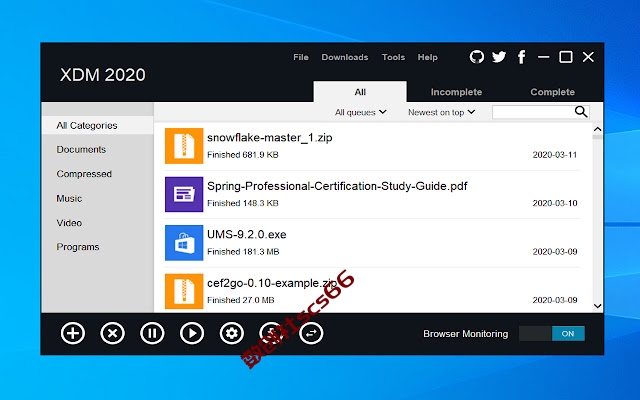Image resolution: width=640 pixels, height=400 pixels.
Task: Select the Music category
Action: [69, 198]
